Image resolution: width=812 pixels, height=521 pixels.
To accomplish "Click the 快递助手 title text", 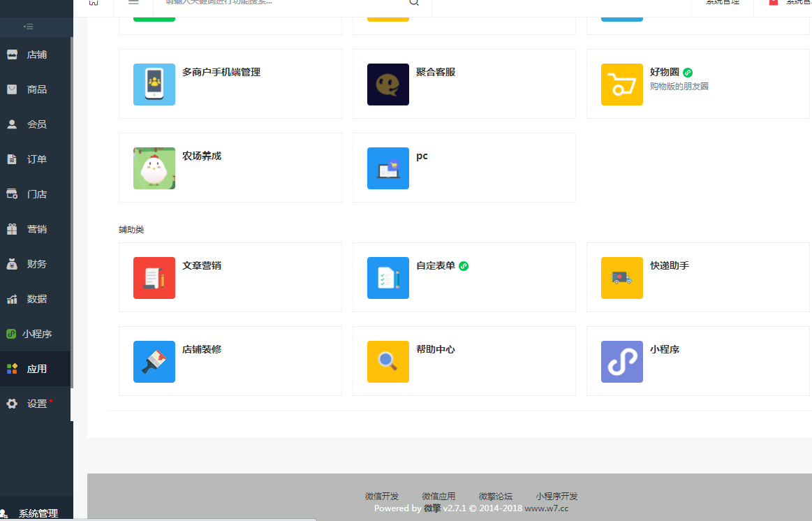I will tap(670, 265).
